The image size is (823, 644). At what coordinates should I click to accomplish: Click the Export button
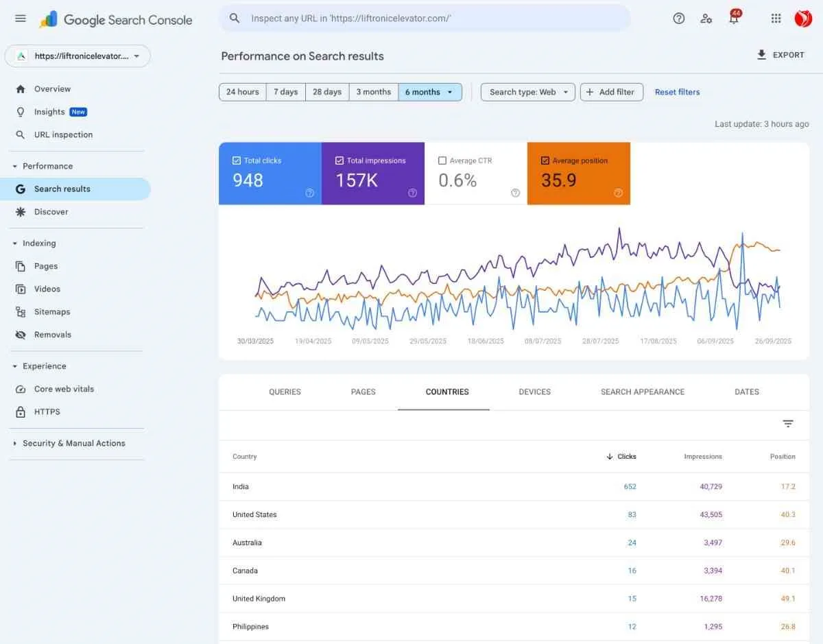pyautogui.click(x=780, y=55)
